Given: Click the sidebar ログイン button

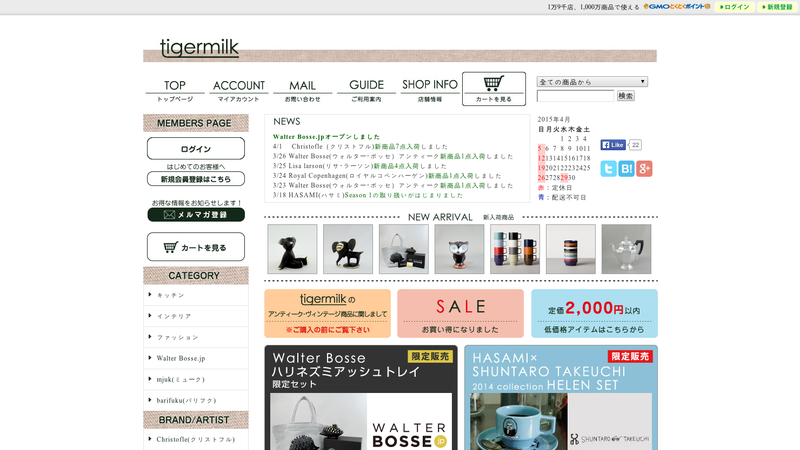Looking at the screenshot, I should point(196,149).
